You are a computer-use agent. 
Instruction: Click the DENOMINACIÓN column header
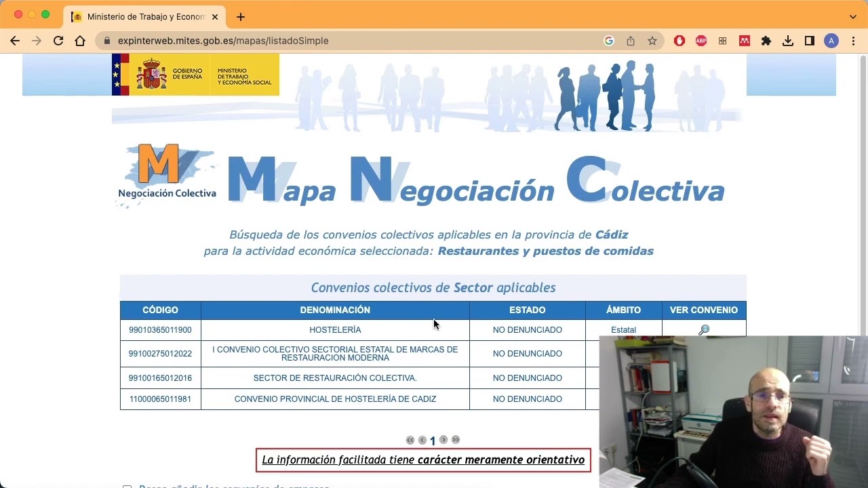tap(335, 310)
